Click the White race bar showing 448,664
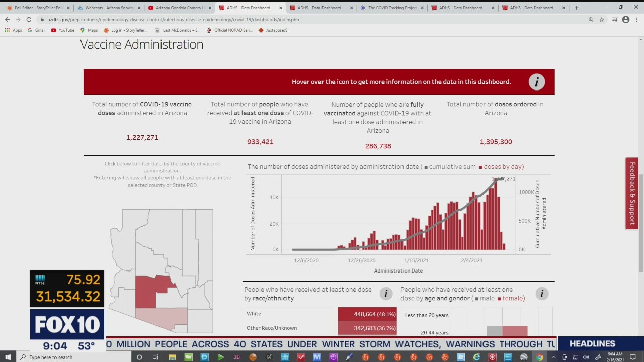Viewport: 644px width, 362px height. tap(367, 314)
